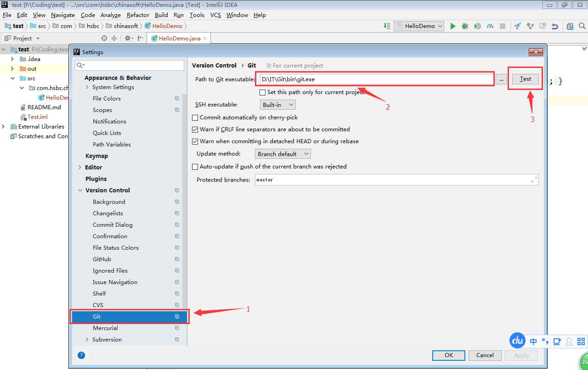Update project with blue VCS arrow icon
The width and height of the screenshot is (588, 370).
[518, 26]
